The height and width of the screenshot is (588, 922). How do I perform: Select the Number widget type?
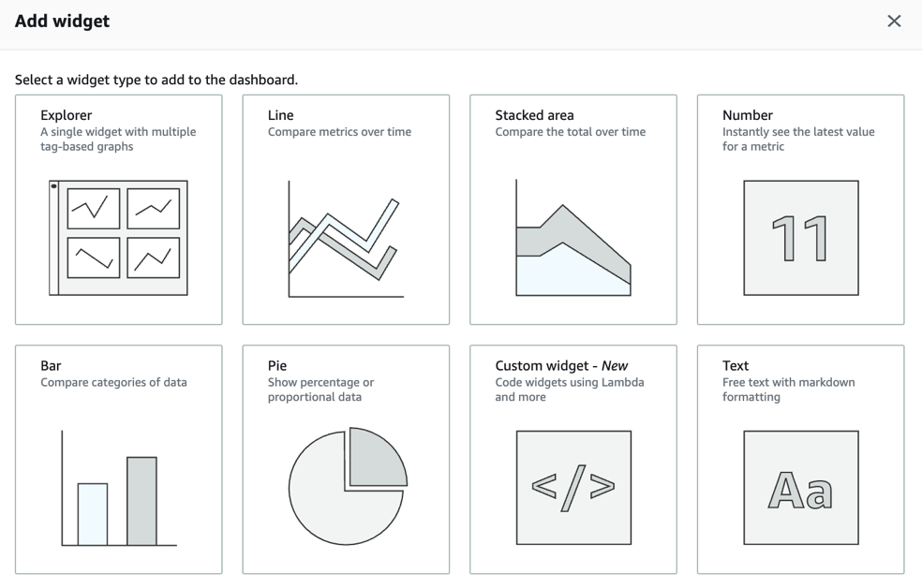coord(799,208)
